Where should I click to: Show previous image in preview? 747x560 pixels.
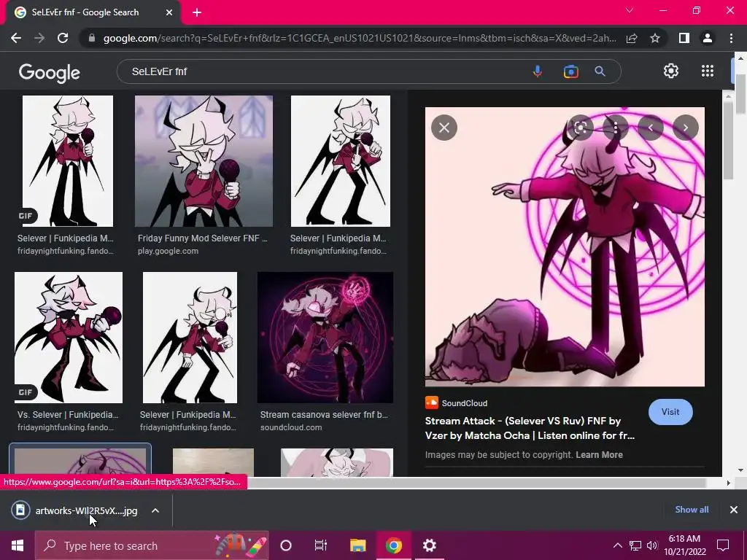pyautogui.click(x=650, y=128)
